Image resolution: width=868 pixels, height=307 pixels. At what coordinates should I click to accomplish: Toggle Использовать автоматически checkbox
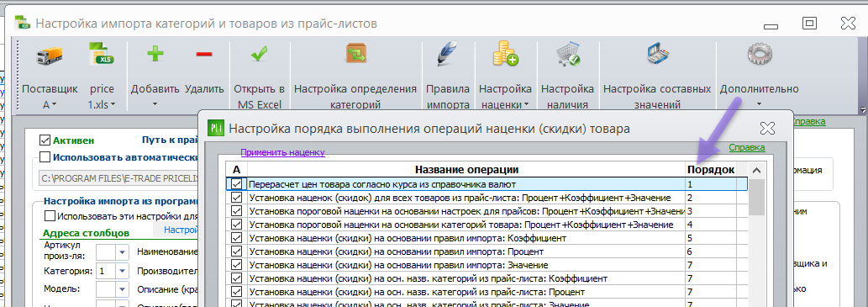tap(45, 157)
